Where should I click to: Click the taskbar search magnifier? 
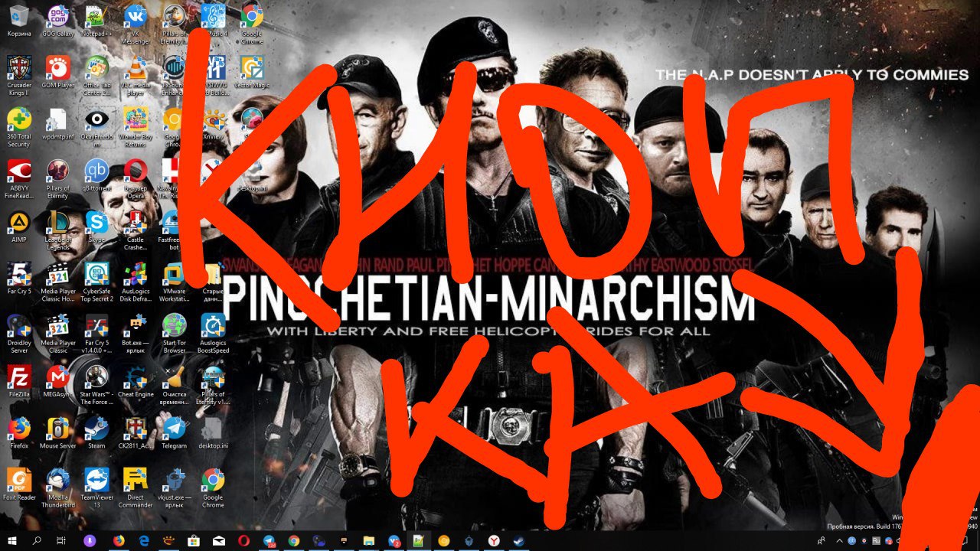[x=38, y=541]
